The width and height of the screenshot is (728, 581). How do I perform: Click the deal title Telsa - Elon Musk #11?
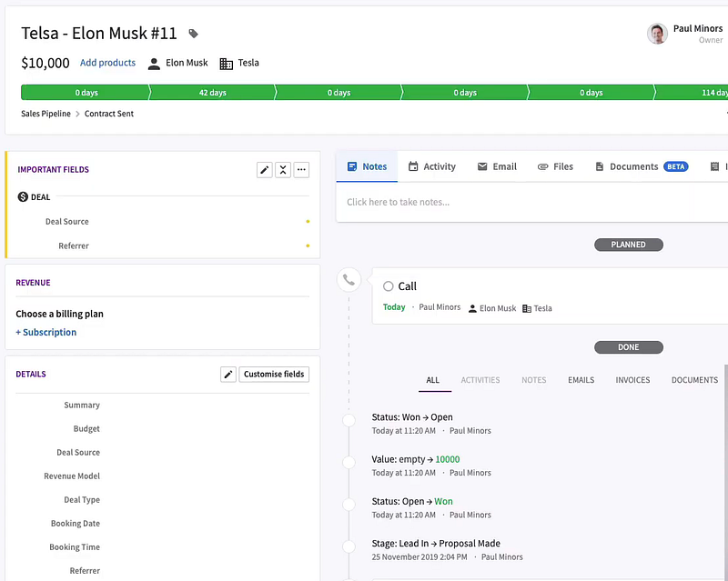[x=99, y=34]
